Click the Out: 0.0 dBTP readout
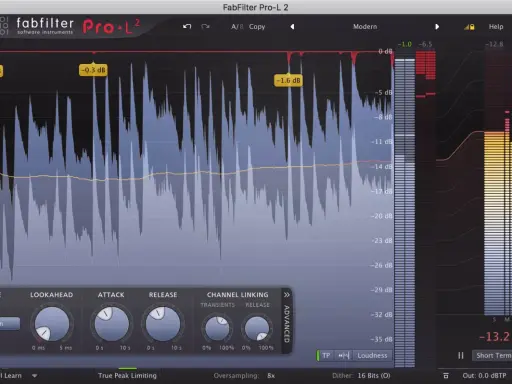The width and height of the screenshot is (512, 384). point(484,376)
